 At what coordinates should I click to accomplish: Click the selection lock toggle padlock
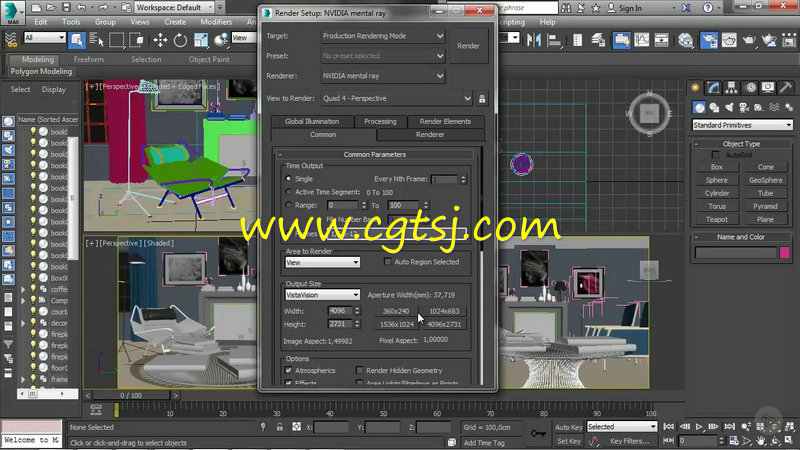pos(280,427)
